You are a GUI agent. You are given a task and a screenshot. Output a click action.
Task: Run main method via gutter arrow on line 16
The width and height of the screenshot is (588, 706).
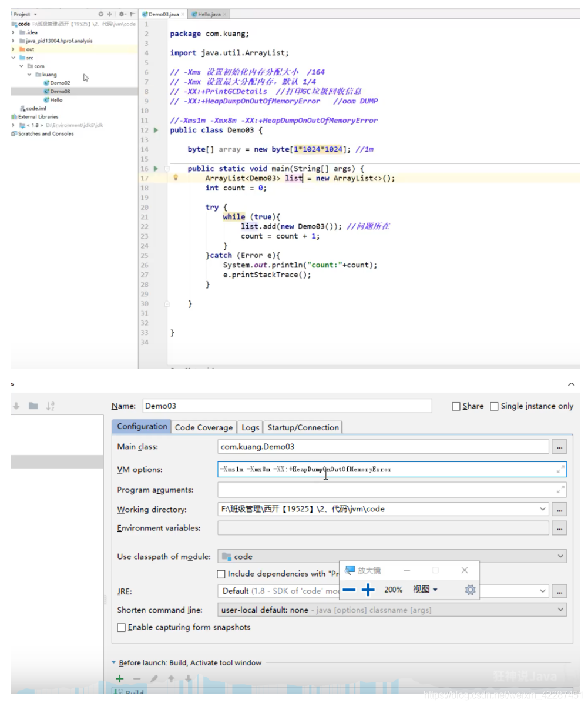(156, 169)
